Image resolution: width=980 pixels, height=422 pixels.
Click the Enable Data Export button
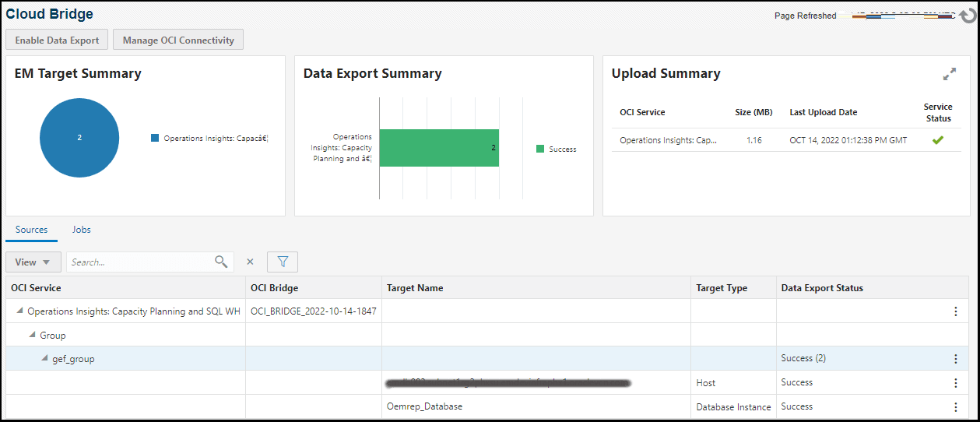click(x=57, y=40)
